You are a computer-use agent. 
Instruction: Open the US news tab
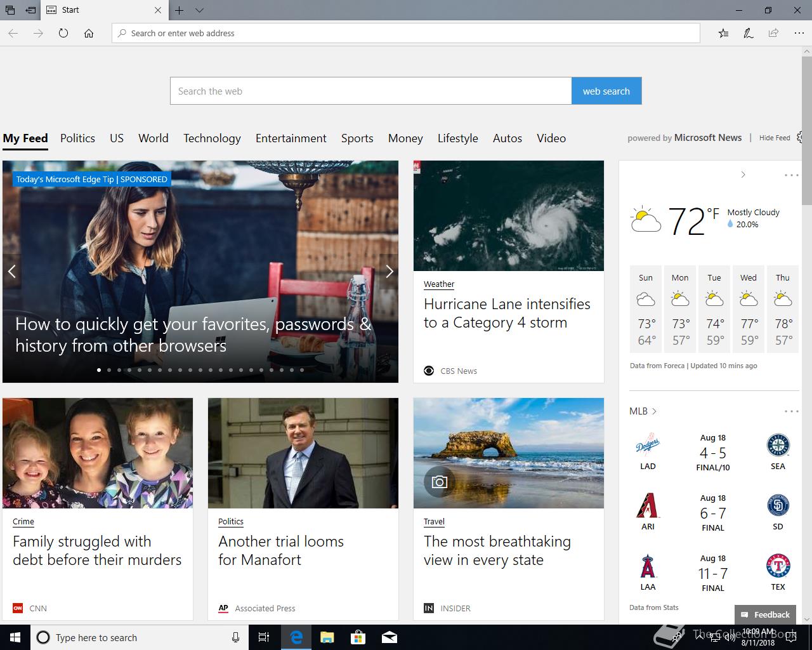(117, 138)
